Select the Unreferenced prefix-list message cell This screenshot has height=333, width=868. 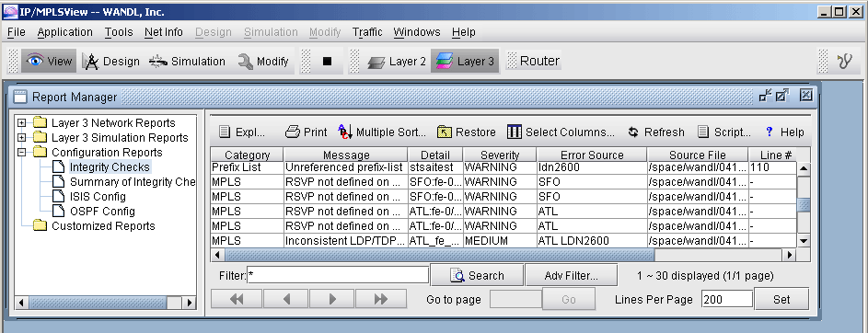pos(346,167)
